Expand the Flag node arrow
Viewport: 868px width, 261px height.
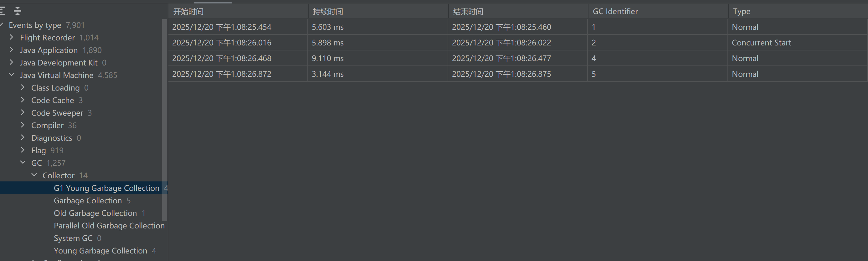click(23, 150)
